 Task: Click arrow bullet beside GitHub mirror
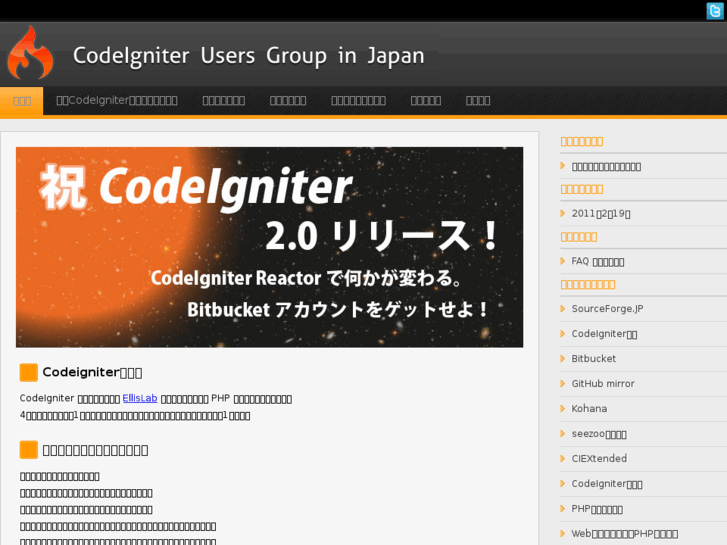[562, 384]
